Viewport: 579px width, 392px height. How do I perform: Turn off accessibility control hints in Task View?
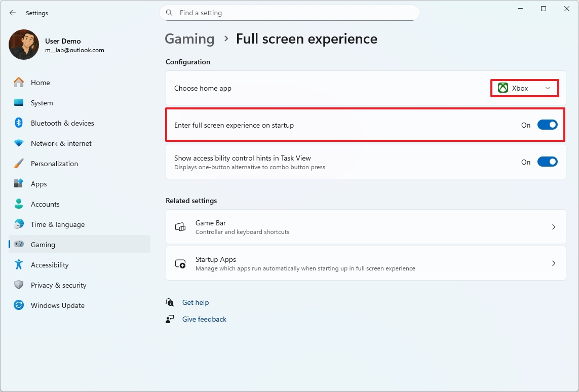[x=547, y=162]
